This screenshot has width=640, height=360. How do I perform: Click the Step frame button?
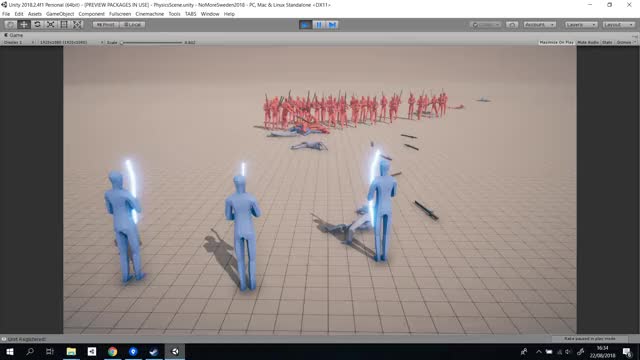[332, 24]
